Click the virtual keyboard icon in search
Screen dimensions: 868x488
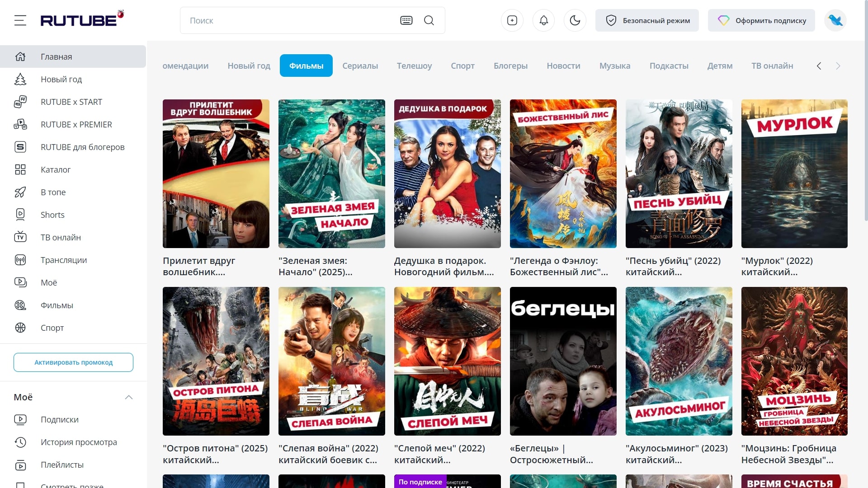(x=406, y=20)
